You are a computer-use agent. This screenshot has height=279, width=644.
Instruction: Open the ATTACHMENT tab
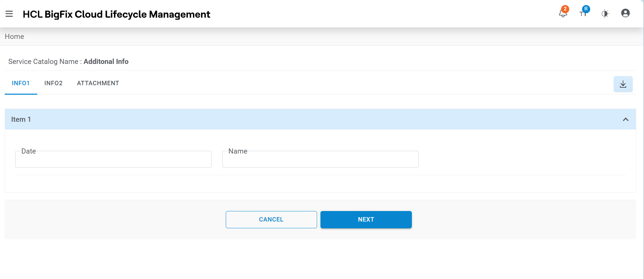(98, 83)
